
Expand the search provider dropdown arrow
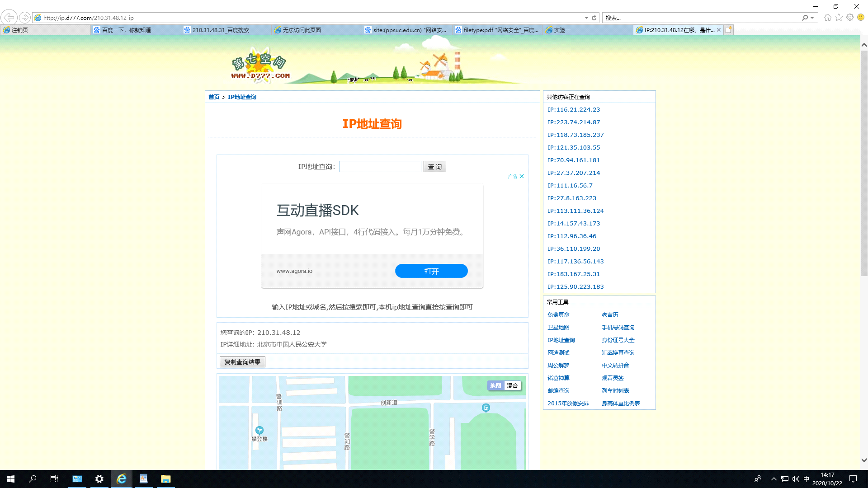coord(812,18)
